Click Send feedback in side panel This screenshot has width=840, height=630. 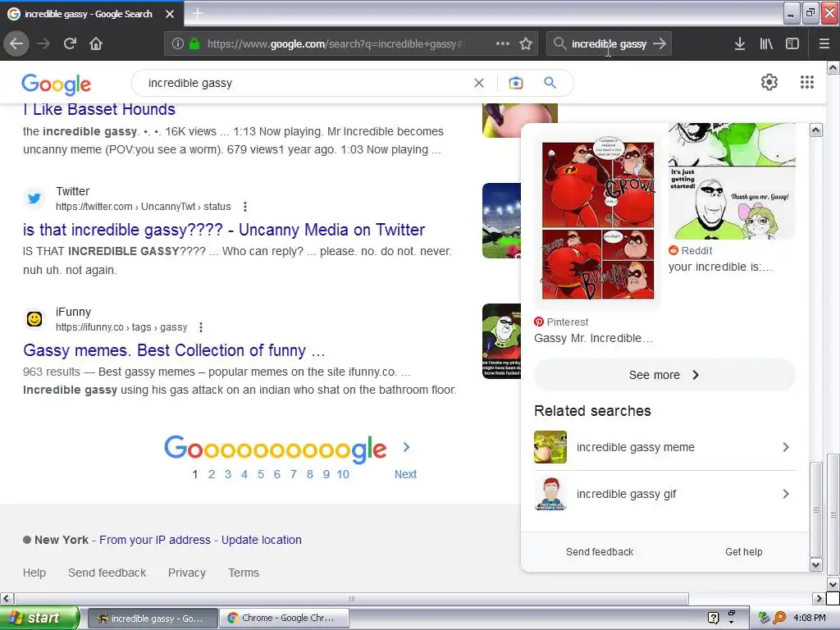pos(600,552)
